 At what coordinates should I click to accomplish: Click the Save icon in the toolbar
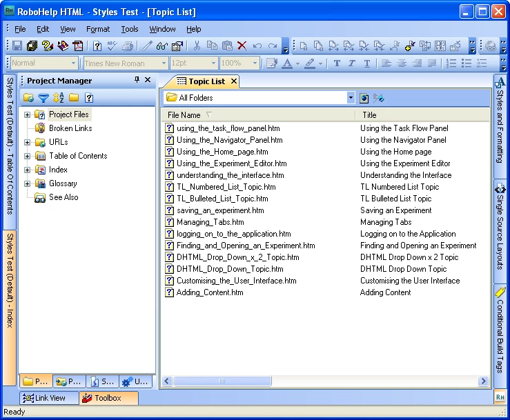pyautogui.click(x=17, y=46)
